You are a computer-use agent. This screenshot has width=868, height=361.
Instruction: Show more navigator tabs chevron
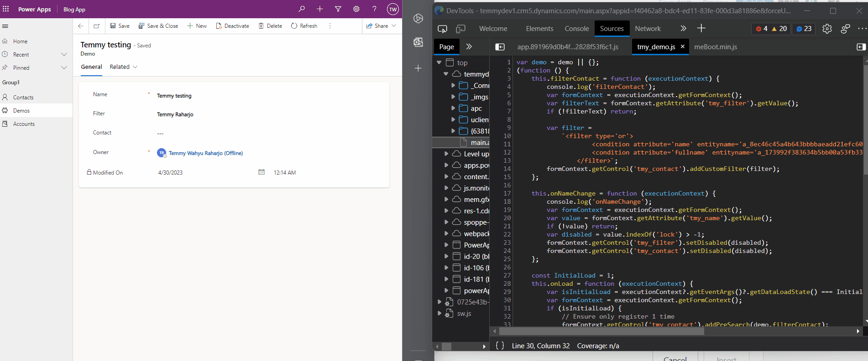pos(469,46)
